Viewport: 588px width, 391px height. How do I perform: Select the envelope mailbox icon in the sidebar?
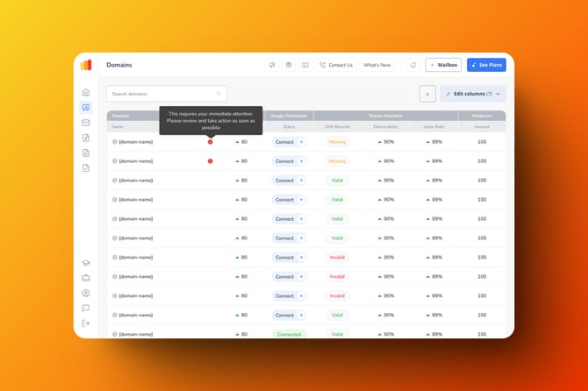[86, 123]
